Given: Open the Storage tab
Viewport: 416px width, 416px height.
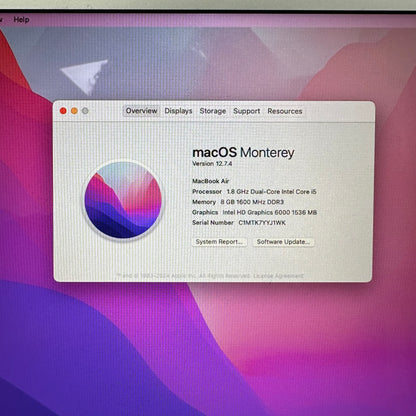Looking at the screenshot, I should pyautogui.click(x=213, y=111).
